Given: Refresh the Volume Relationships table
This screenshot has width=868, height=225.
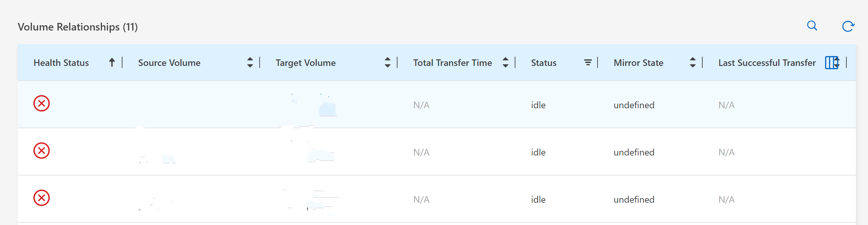Looking at the screenshot, I should coord(849,26).
